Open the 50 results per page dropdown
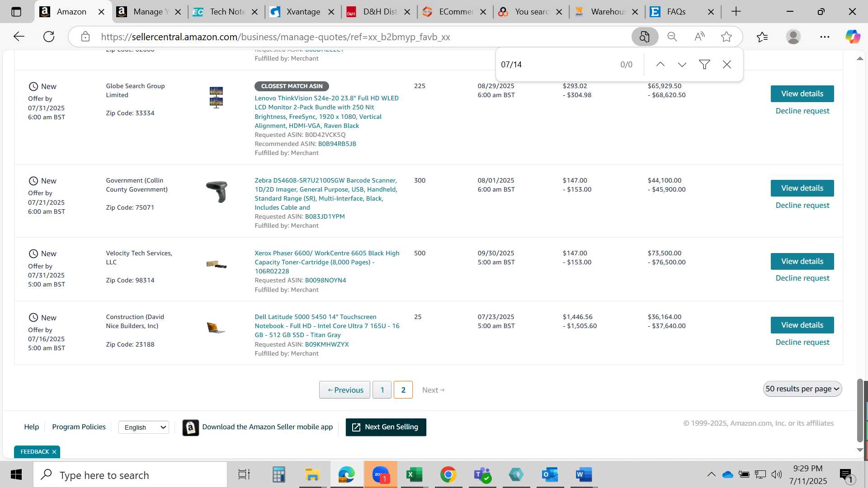 click(802, 389)
